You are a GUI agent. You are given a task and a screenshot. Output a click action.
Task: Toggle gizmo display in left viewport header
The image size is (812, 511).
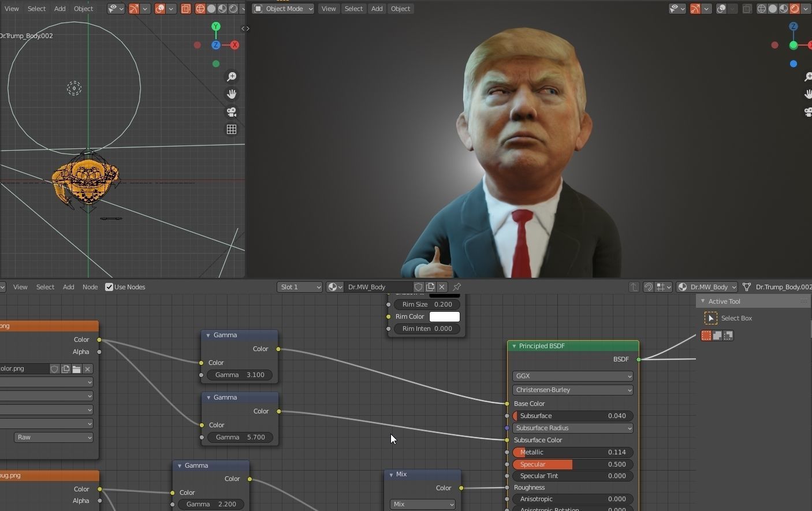[x=134, y=9]
